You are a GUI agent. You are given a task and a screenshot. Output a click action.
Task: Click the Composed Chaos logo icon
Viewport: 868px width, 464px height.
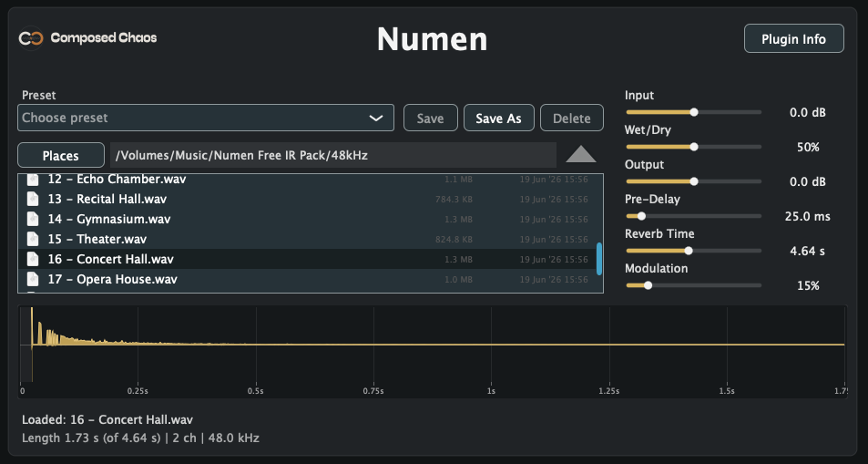click(x=31, y=38)
